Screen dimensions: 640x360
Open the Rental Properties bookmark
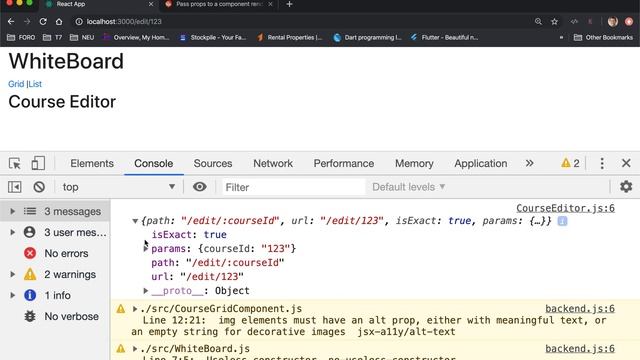[x=289, y=38]
